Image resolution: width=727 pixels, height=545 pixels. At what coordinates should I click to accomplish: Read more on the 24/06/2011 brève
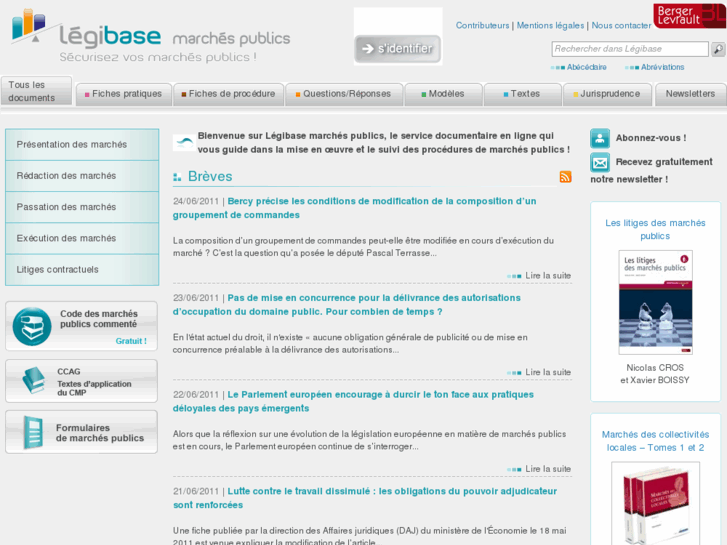tap(548, 276)
